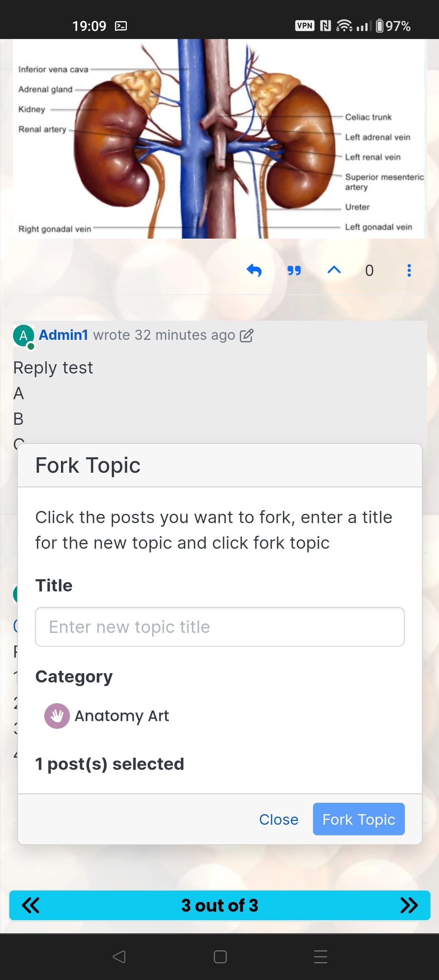Tap the Anatomy Art category hand icon

[x=57, y=716]
